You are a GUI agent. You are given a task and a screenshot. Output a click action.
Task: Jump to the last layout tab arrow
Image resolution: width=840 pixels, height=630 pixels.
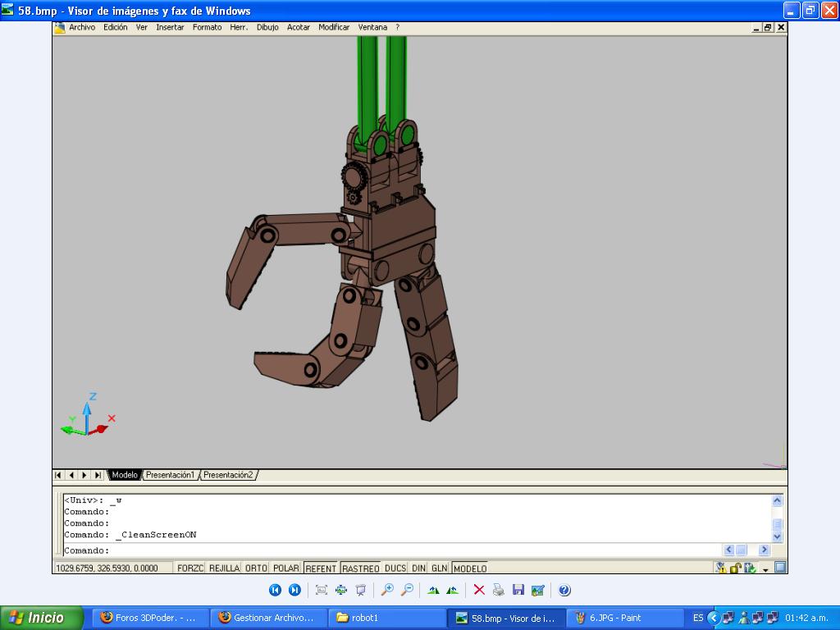click(98, 475)
